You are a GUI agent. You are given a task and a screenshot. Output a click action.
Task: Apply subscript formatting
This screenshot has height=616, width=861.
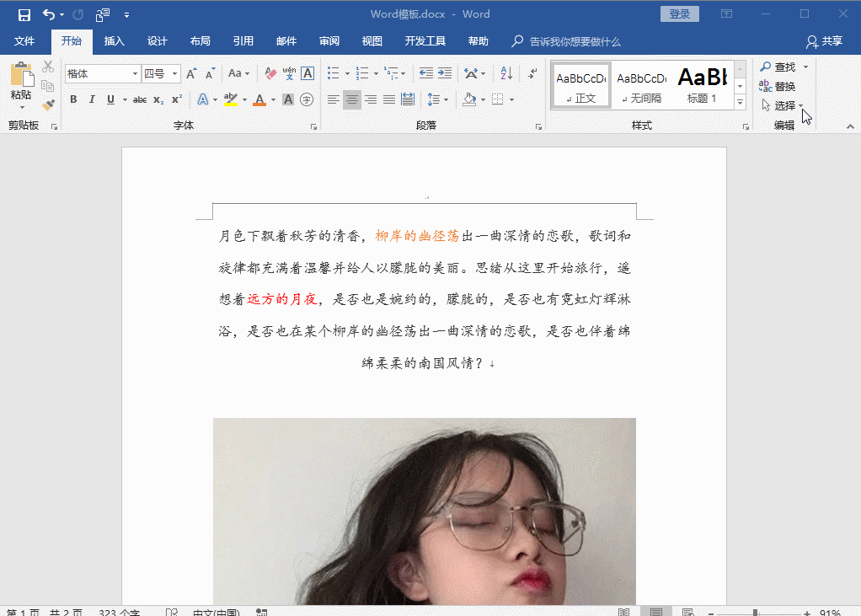[x=158, y=99]
